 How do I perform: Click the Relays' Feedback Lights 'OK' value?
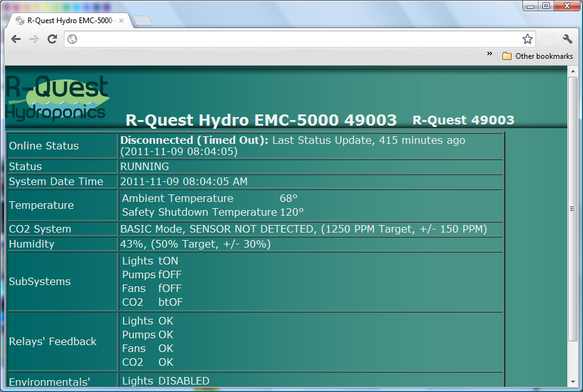tap(166, 321)
